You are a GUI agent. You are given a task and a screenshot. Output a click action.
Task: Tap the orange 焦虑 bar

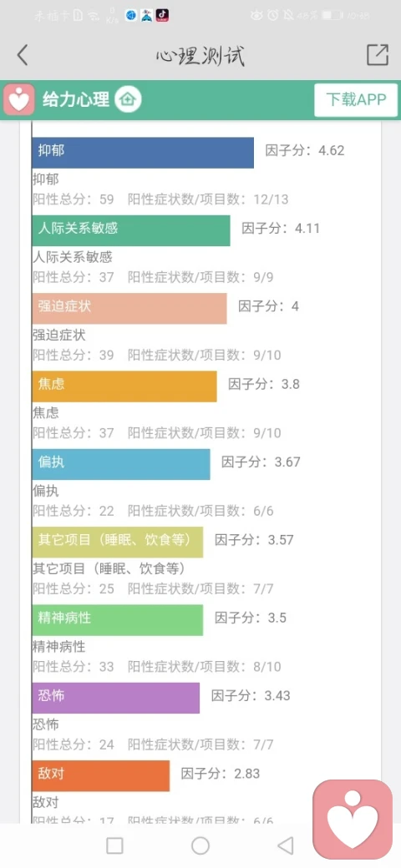tap(124, 386)
